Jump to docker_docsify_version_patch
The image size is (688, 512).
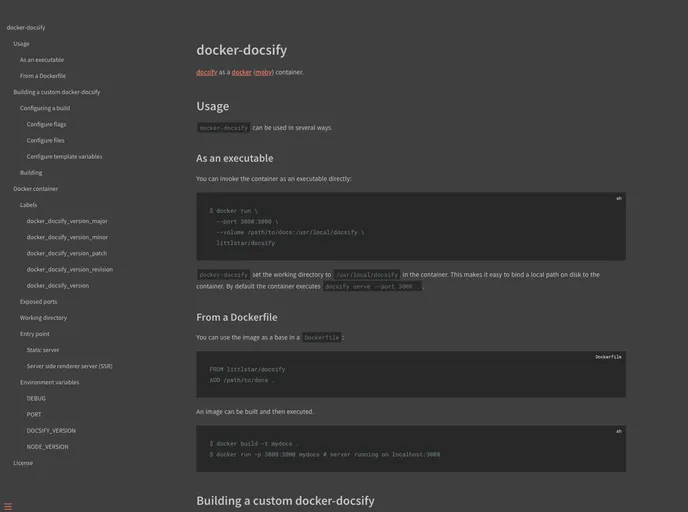point(67,253)
